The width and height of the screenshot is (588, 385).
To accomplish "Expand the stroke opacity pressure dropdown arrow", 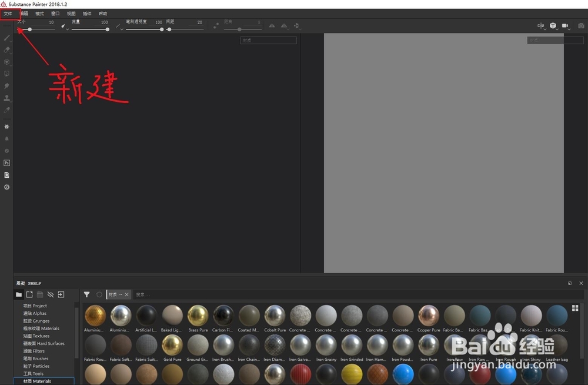I will pyautogui.click(x=122, y=29).
